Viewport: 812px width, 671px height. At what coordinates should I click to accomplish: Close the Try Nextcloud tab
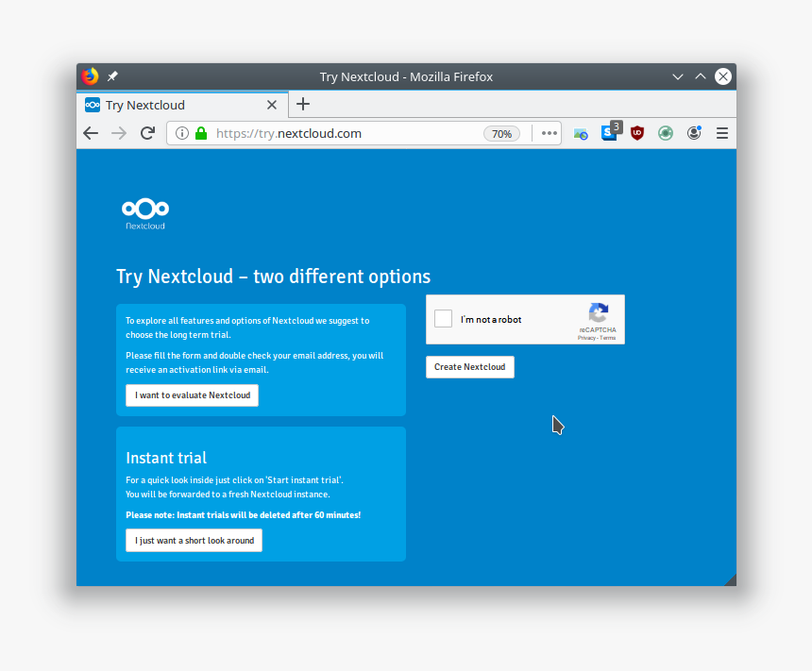click(271, 105)
